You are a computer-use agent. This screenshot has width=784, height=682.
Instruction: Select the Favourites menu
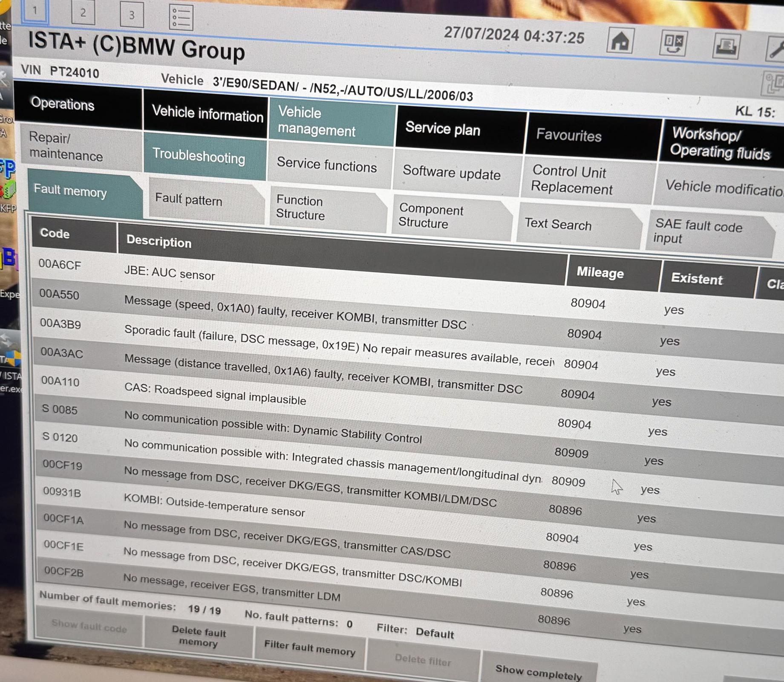click(x=568, y=136)
